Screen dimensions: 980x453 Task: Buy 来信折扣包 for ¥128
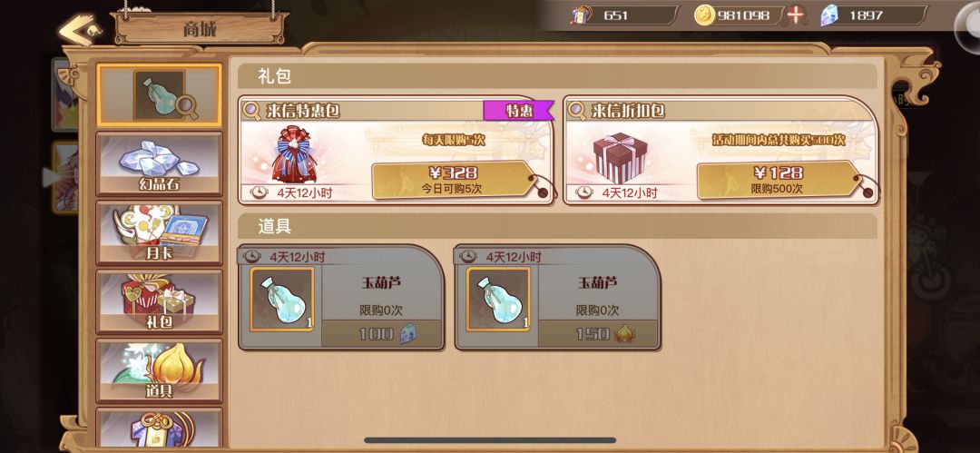779,180
